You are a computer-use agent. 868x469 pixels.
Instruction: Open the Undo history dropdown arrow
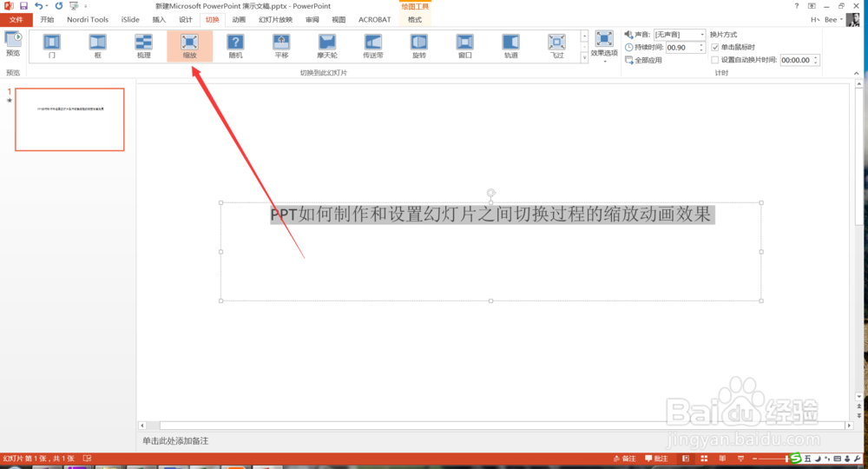pyautogui.click(x=47, y=5)
